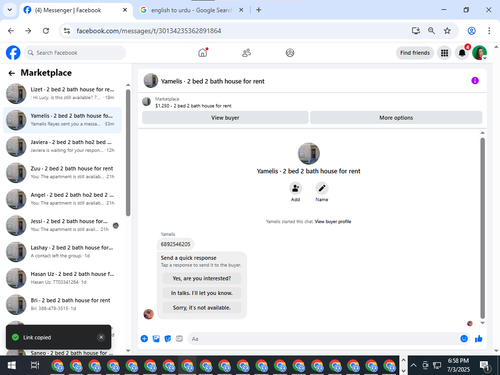Attach a photo in message composer

point(156,339)
